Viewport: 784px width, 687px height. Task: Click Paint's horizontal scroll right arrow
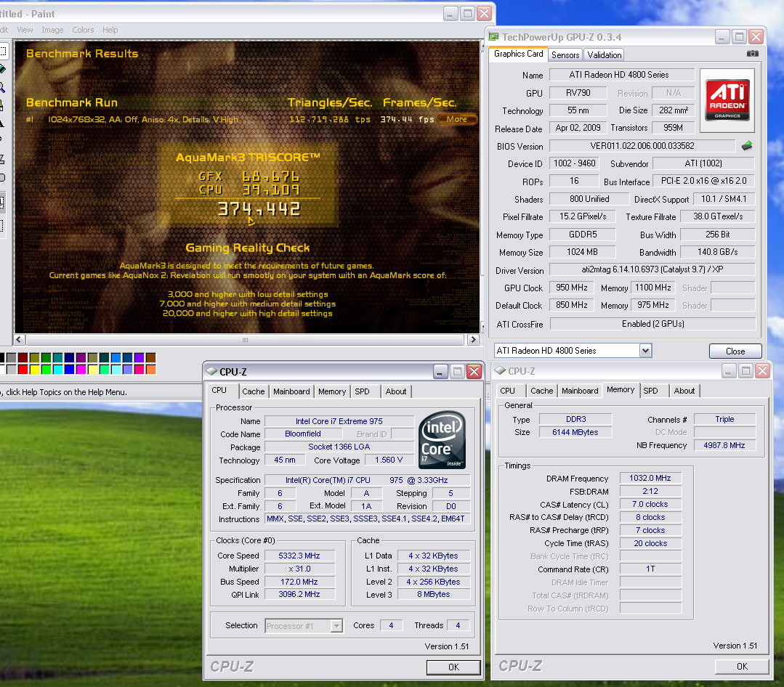pos(473,340)
